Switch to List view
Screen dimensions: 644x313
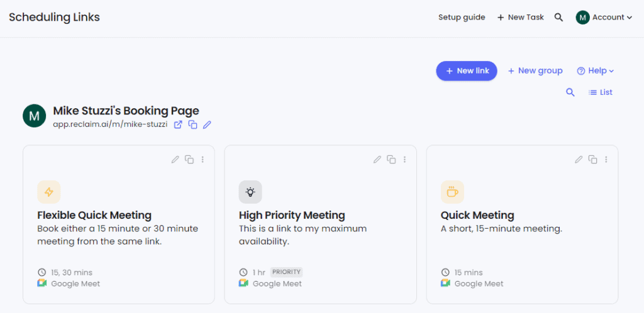pos(601,92)
